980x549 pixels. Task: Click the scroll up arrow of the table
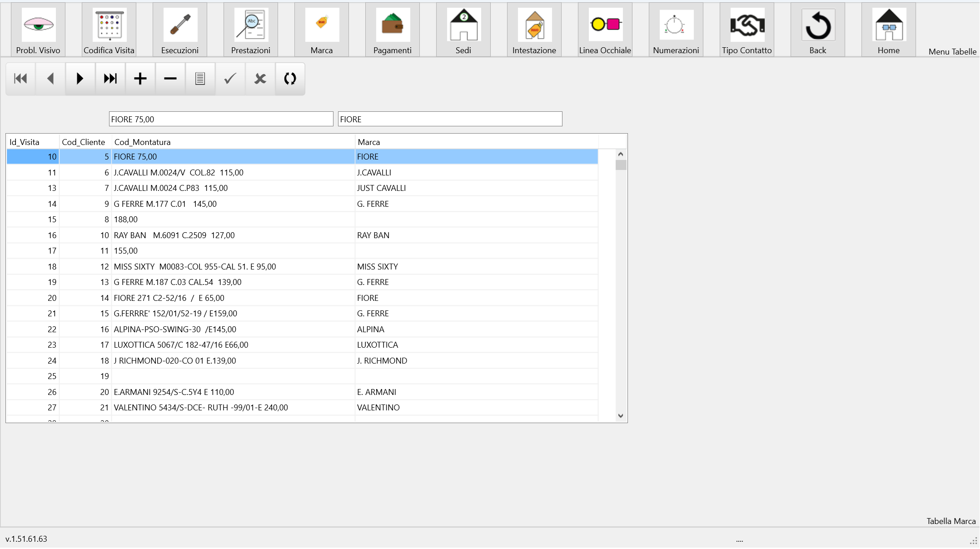click(621, 154)
